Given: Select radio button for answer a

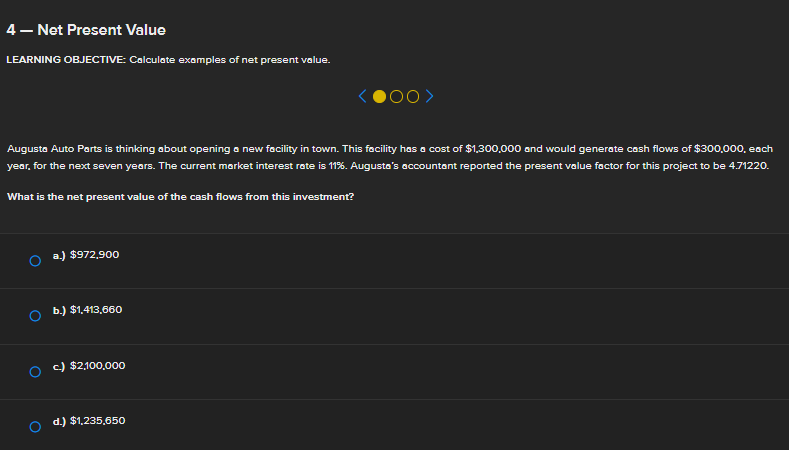Looking at the screenshot, I should [35, 260].
